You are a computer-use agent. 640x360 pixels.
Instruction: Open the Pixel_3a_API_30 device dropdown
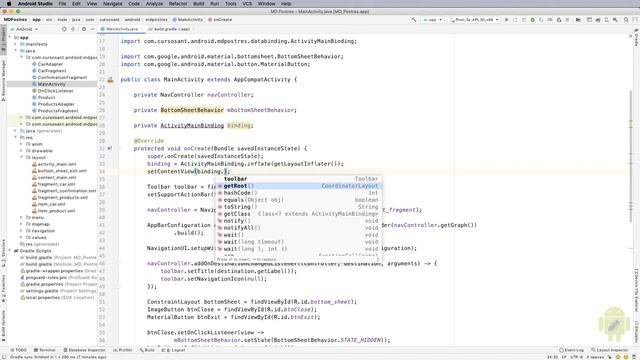[474, 20]
